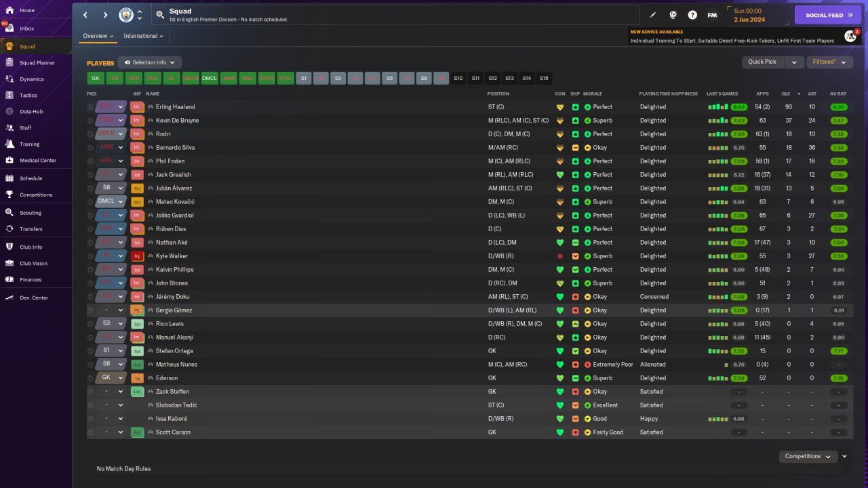Screen dimensions: 868x488
Task: Toggle the pick circle for Phil Foden
Action: [x=90, y=161]
